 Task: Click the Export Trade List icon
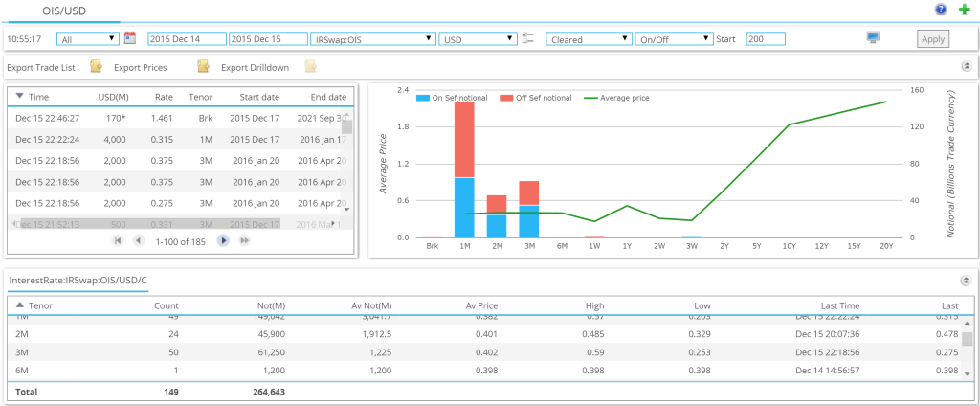(x=96, y=66)
